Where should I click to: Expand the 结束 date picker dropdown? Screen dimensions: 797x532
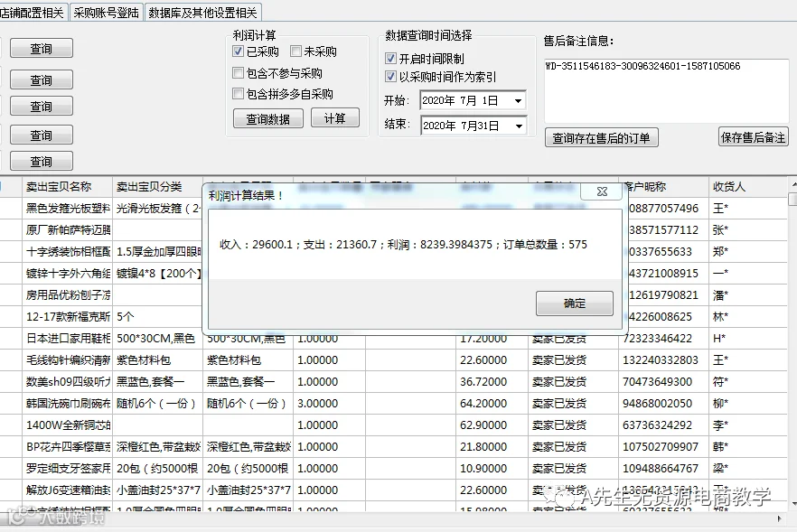coord(519,126)
